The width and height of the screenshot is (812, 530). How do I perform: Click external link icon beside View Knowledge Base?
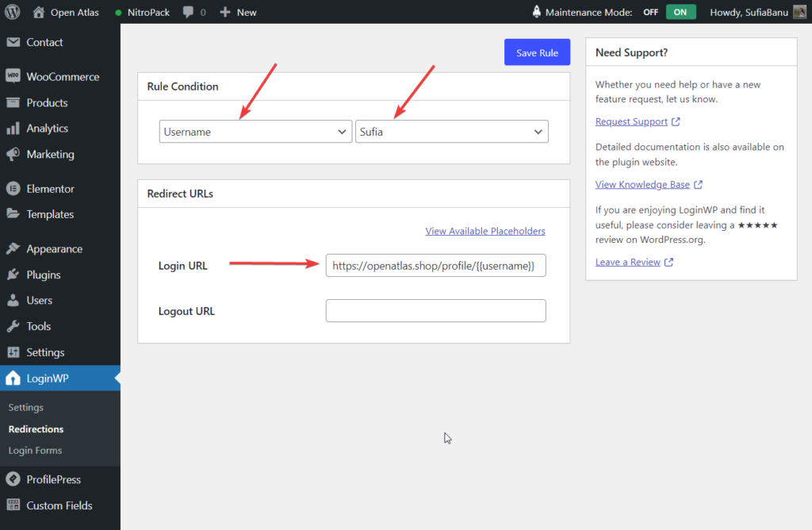point(698,184)
